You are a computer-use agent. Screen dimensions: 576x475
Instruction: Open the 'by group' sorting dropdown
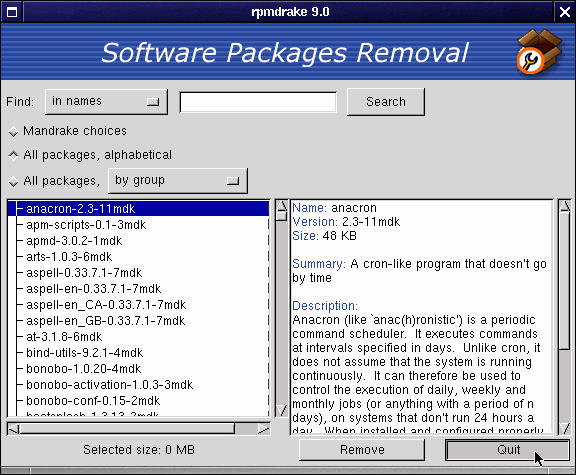click(x=178, y=181)
